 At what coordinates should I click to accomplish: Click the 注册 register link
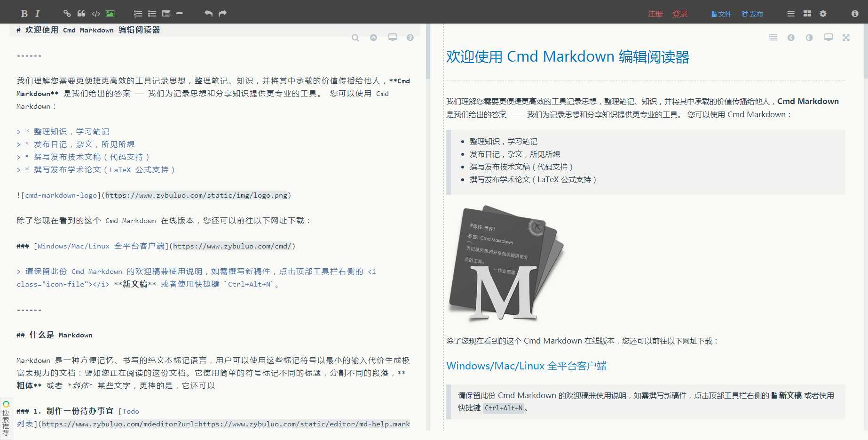pyautogui.click(x=655, y=14)
